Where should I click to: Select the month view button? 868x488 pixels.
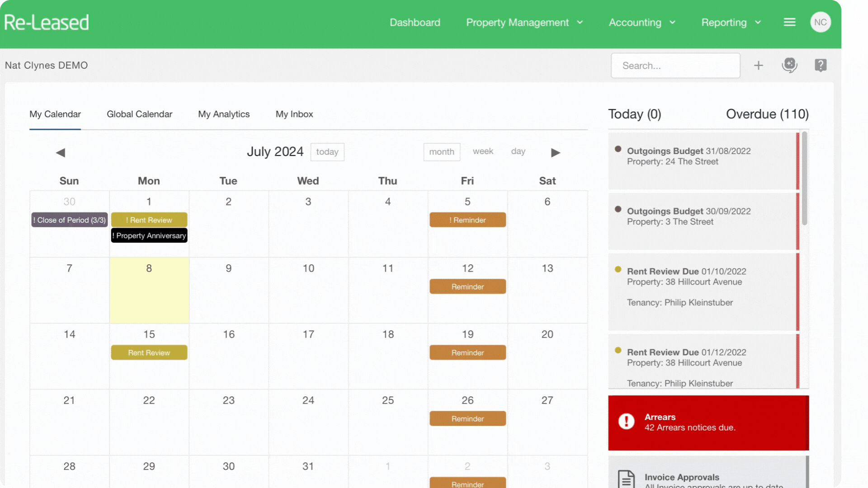click(441, 152)
